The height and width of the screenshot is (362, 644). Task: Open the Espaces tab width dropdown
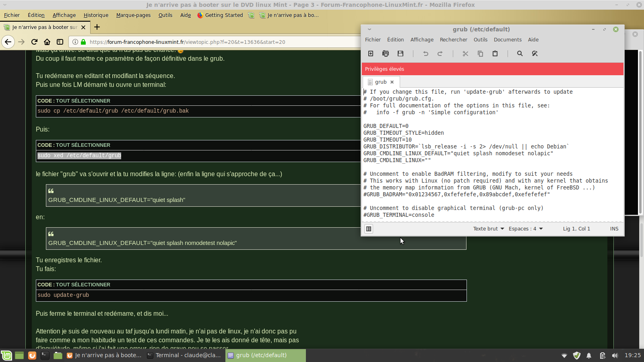525,229
